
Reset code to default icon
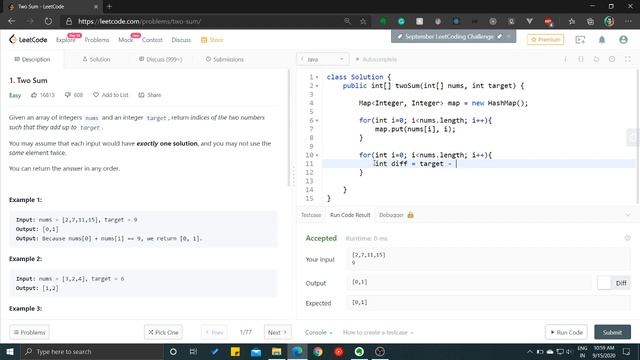click(596, 59)
